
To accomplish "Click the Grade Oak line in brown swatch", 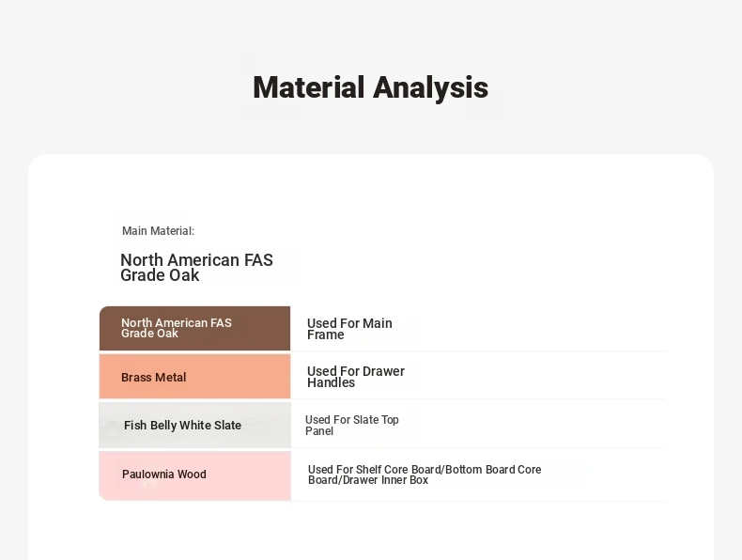I will (149, 334).
